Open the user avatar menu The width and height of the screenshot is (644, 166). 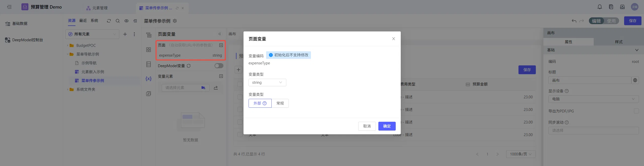[x=635, y=7]
